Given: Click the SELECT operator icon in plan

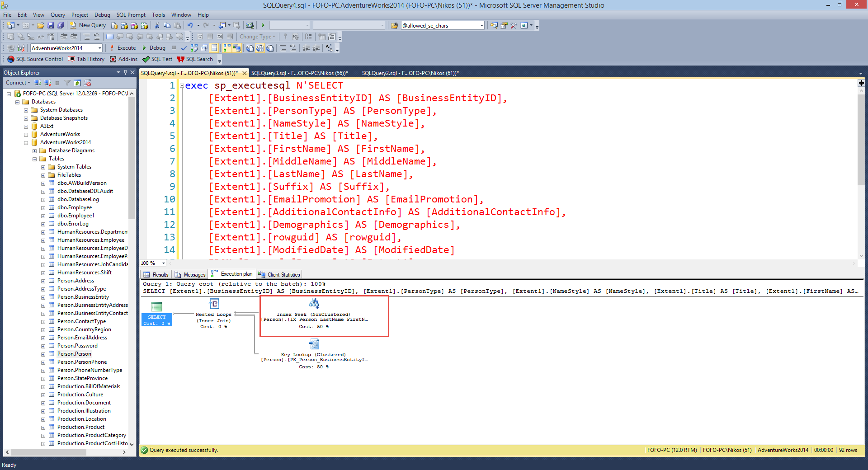Looking at the screenshot, I should tap(156, 306).
